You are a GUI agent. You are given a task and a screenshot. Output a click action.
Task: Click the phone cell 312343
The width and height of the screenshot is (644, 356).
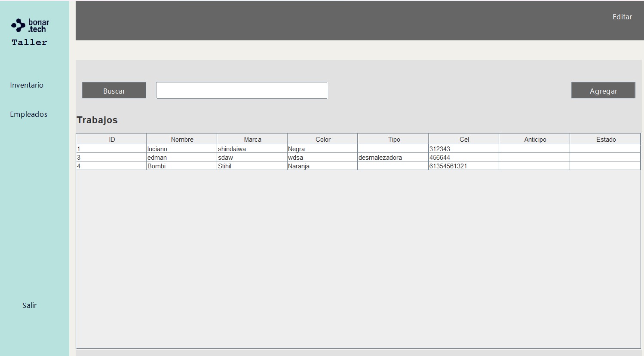[463, 149]
